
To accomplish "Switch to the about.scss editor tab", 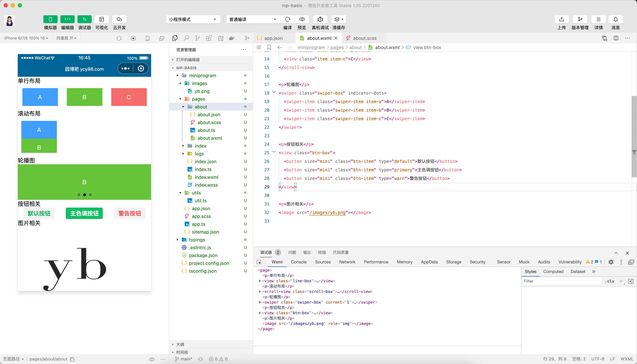I will pyautogui.click(x=365, y=38).
